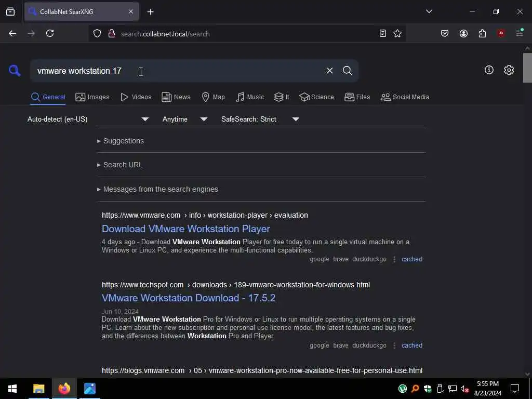The width and height of the screenshot is (532, 399).
Task: Switch to the Files category tab
Action: click(x=357, y=97)
